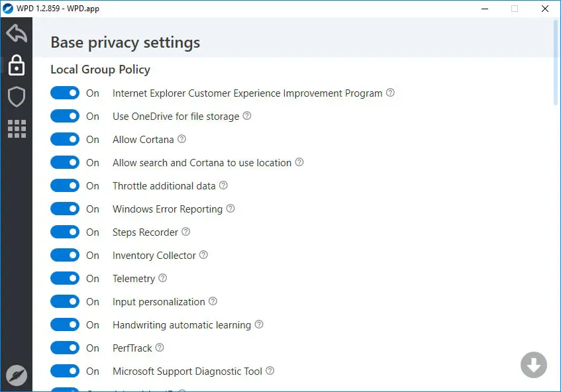Disable Microsoft Support Diagnostic Tool
The height and width of the screenshot is (392, 561).
[x=65, y=371]
